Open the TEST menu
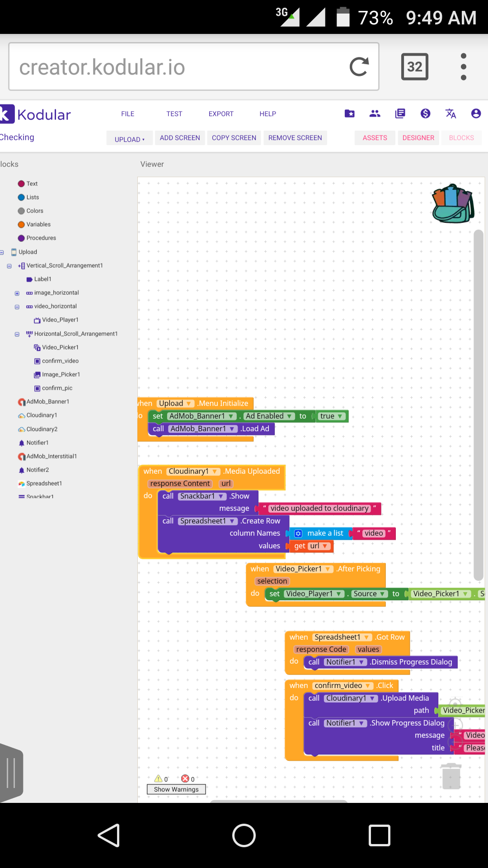The height and width of the screenshot is (868, 488). click(174, 114)
